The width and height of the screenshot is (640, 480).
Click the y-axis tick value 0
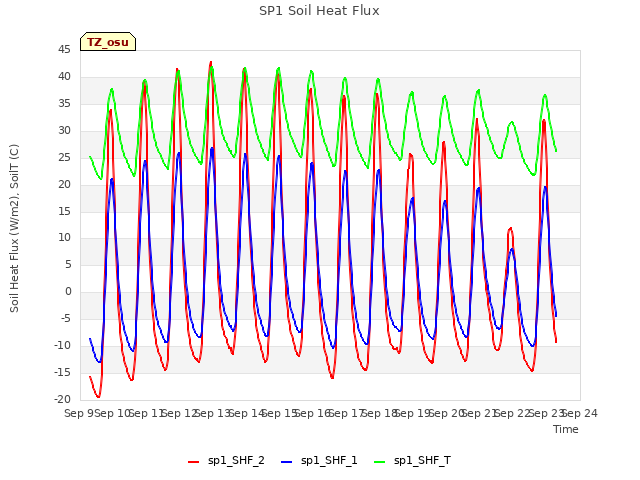68,291
